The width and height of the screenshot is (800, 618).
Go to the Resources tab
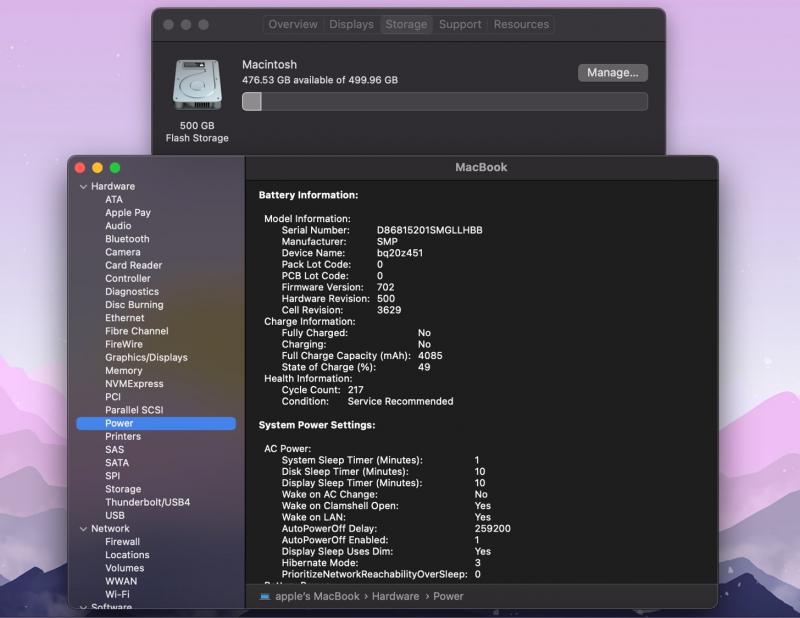tap(521, 24)
